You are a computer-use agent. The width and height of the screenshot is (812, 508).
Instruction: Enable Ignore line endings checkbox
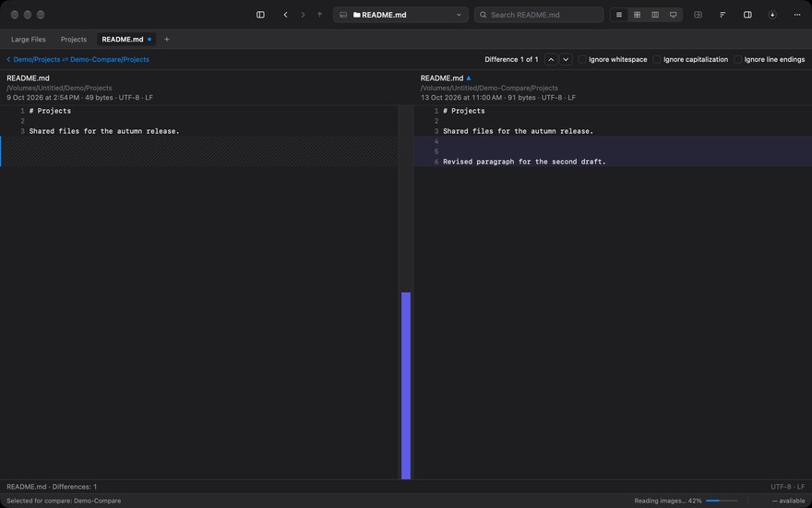click(x=738, y=60)
